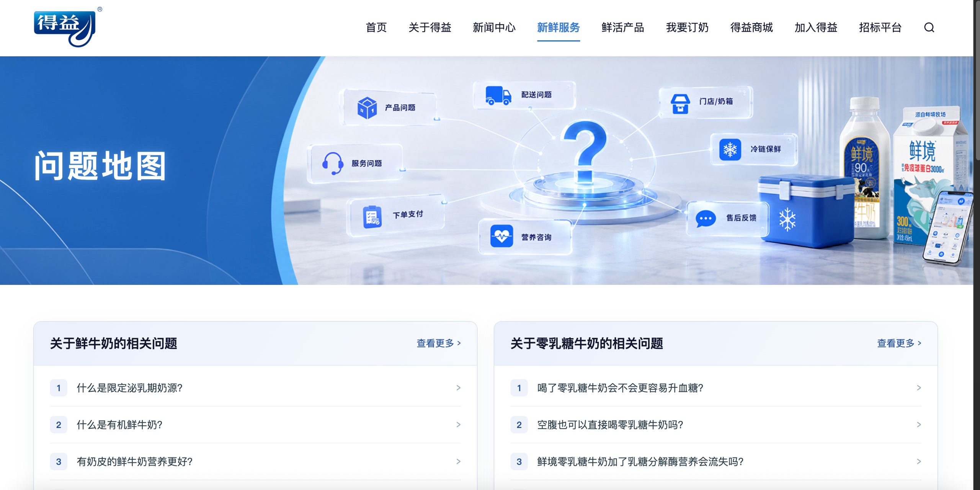Open 首页 in the navigation

click(376, 28)
